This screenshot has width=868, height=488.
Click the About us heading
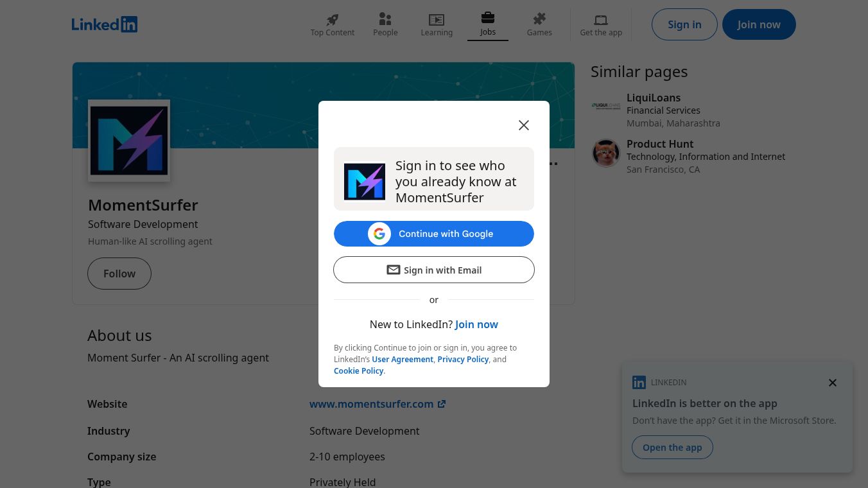click(119, 335)
